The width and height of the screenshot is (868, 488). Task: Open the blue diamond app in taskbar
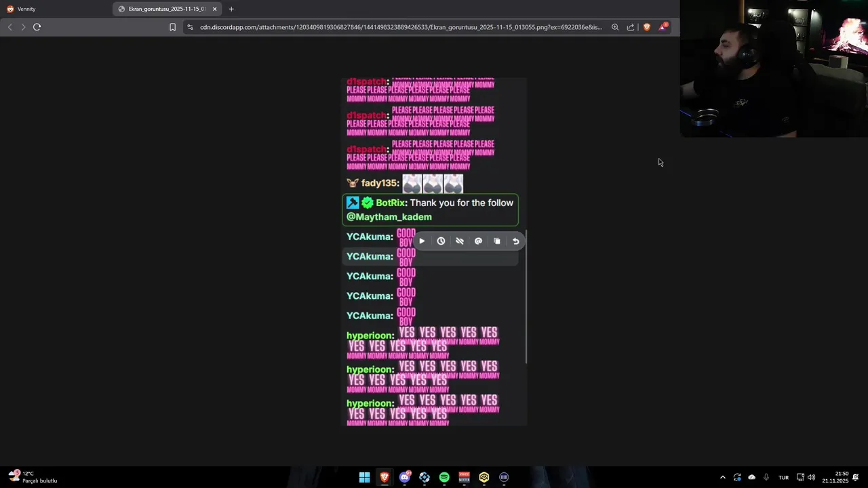[x=425, y=477]
